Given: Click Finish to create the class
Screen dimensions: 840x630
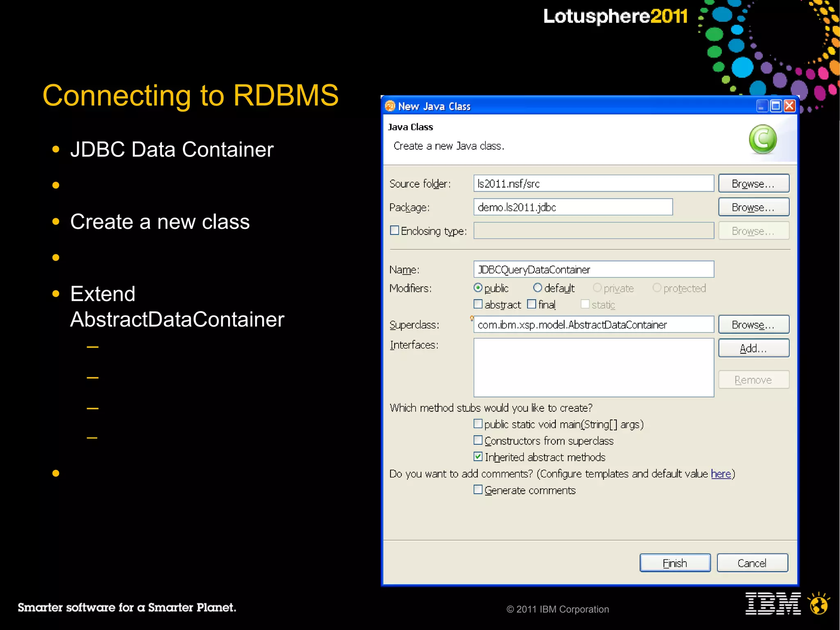Looking at the screenshot, I should pyautogui.click(x=675, y=563).
